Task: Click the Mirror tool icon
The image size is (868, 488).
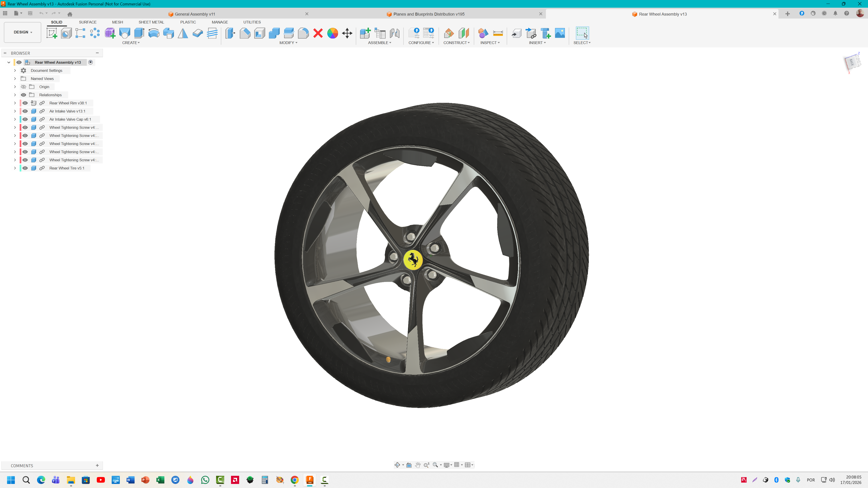Action: [183, 33]
